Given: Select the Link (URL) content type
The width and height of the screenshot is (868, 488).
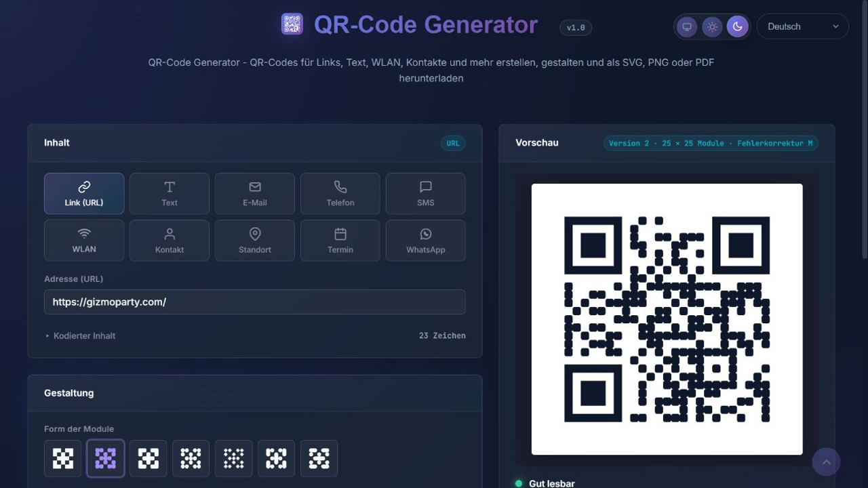Looking at the screenshot, I should coord(84,194).
